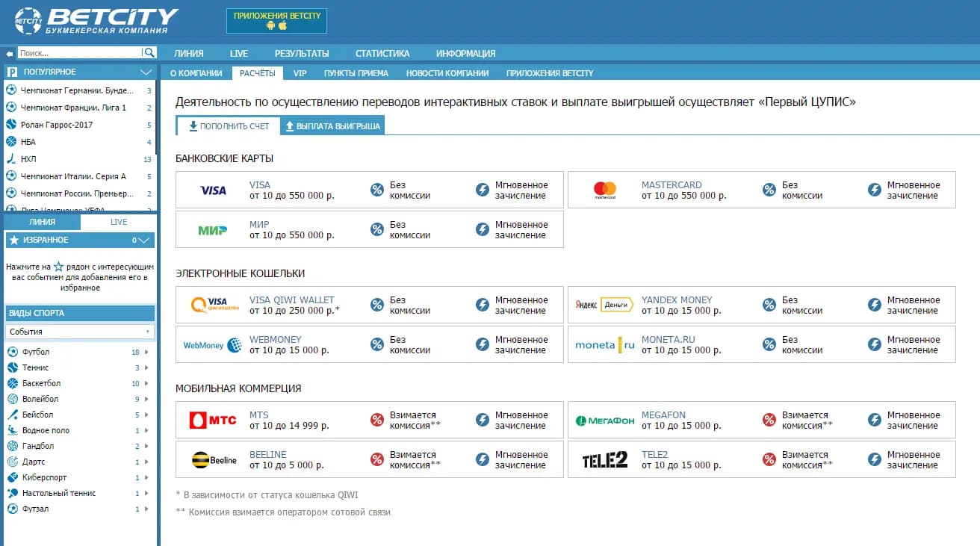Expand the Теннис row arrow
Viewport: 980px width, 546px height.
[x=146, y=367]
